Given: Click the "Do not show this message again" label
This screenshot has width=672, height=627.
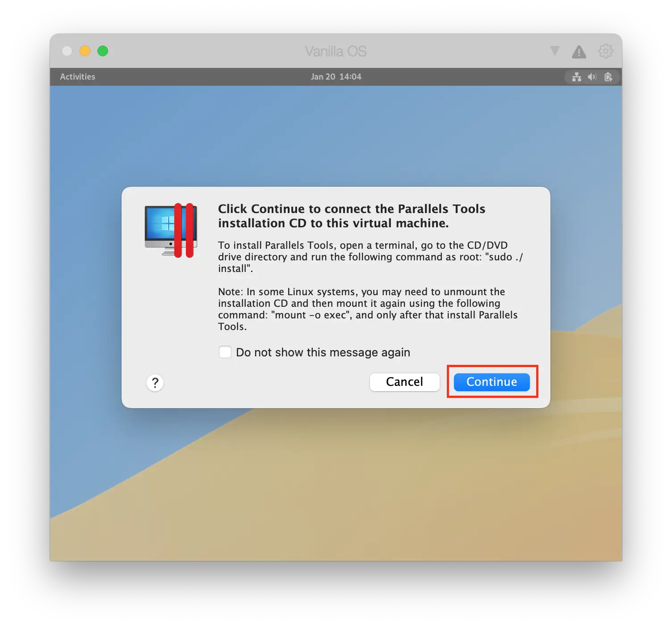Looking at the screenshot, I should 323,352.
